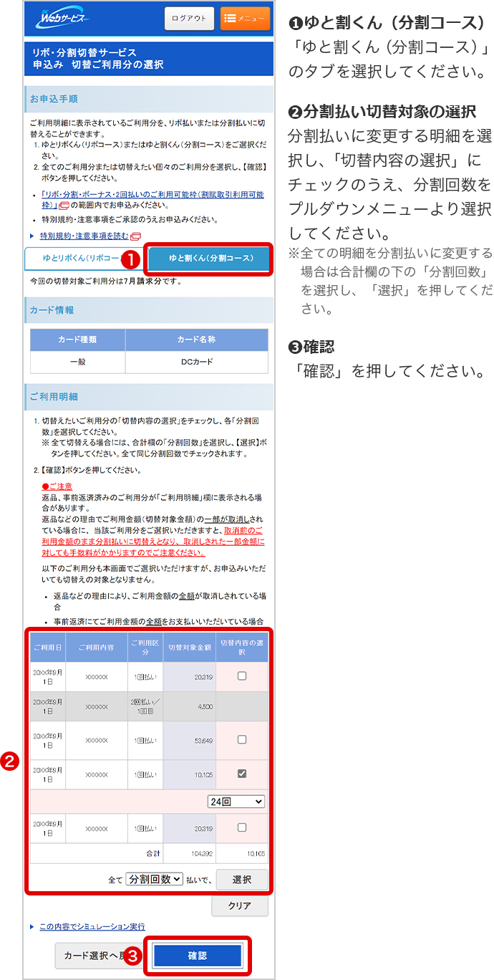
Task: Click the ログアウト button
Action: click(189, 19)
